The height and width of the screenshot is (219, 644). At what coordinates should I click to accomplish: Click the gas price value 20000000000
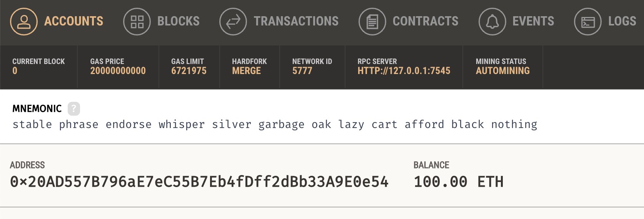tap(118, 71)
